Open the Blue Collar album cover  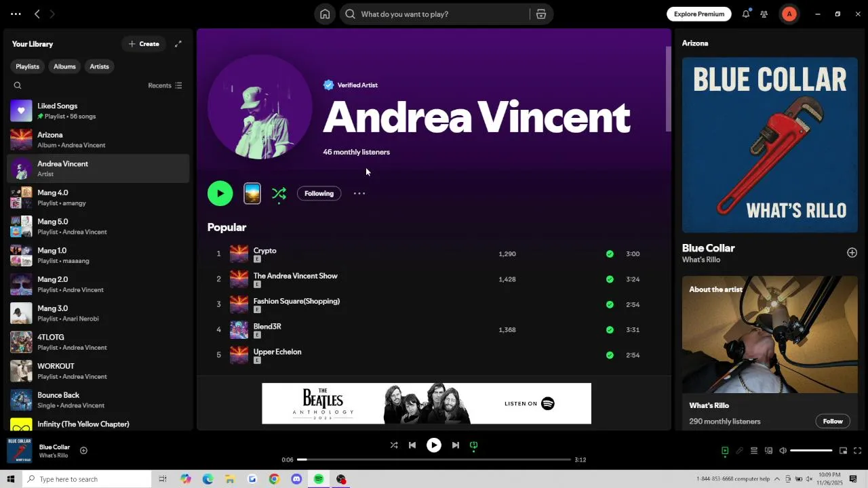point(770,145)
